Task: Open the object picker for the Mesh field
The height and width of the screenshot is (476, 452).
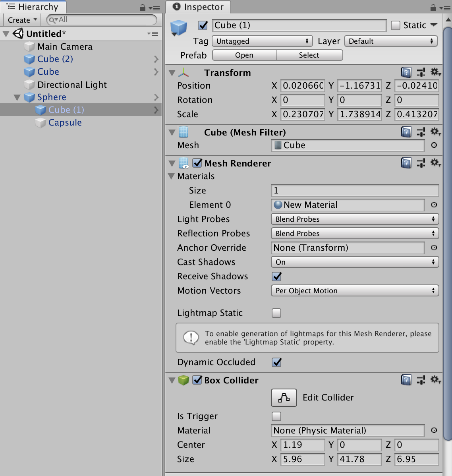Action: pos(434,145)
